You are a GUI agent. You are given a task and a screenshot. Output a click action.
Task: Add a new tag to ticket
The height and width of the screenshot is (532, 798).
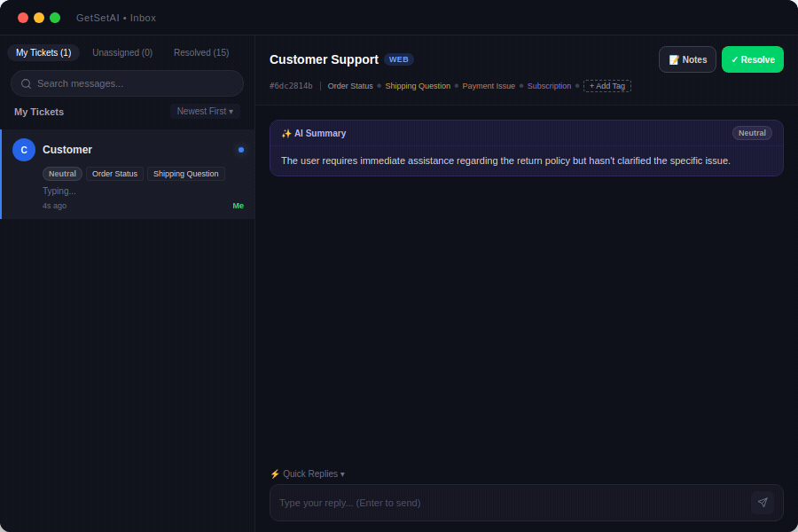pos(607,86)
